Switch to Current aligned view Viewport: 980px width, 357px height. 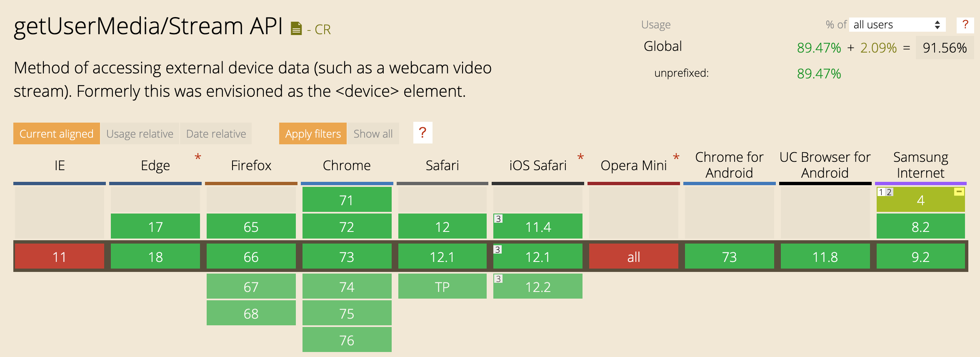pos(57,133)
